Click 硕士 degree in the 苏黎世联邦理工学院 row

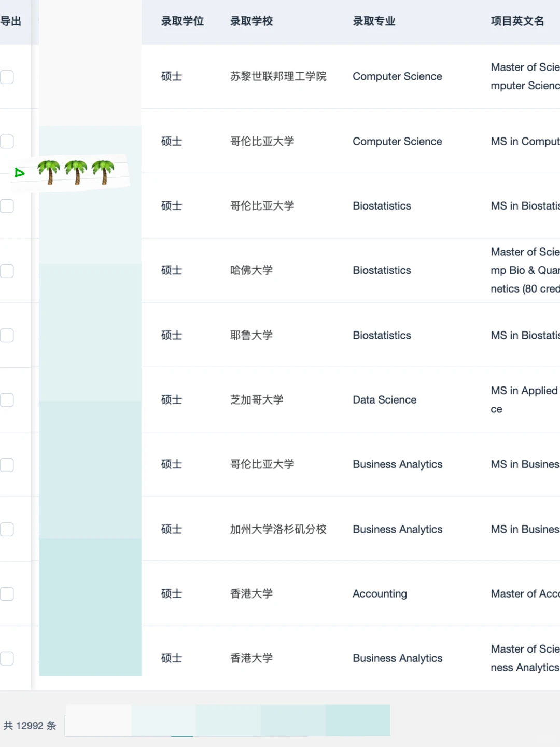172,76
